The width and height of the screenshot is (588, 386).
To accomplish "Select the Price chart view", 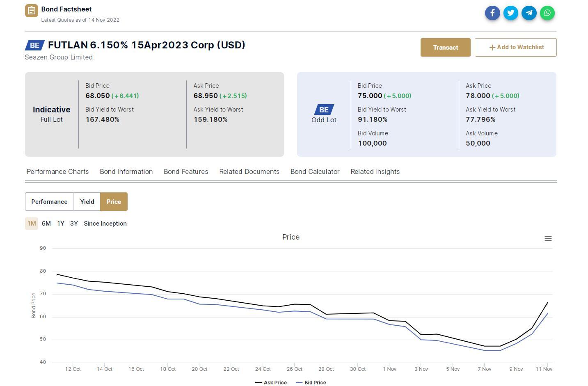I will [114, 202].
